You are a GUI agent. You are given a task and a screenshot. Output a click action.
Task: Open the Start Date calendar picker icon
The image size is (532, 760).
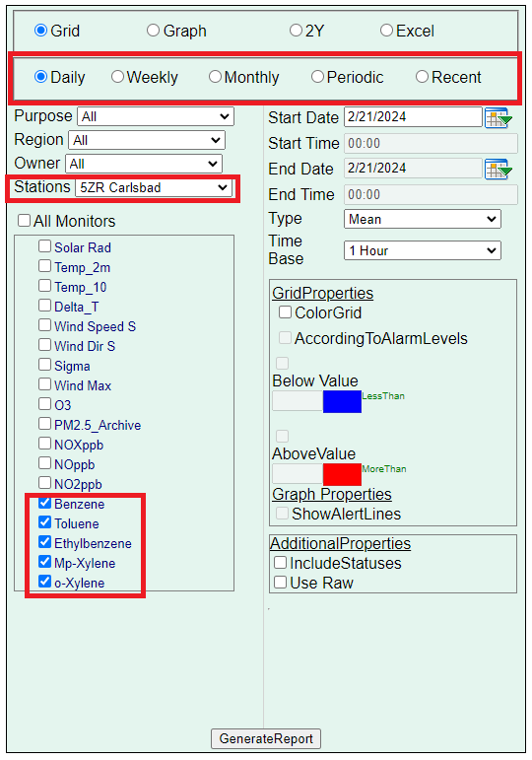(498, 117)
